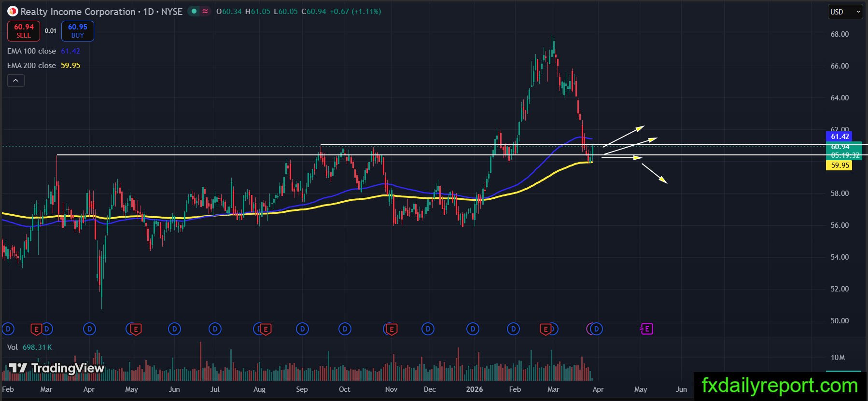The image size is (868, 401).
Task: Click the high value H61.05
Action: (258, 11)
